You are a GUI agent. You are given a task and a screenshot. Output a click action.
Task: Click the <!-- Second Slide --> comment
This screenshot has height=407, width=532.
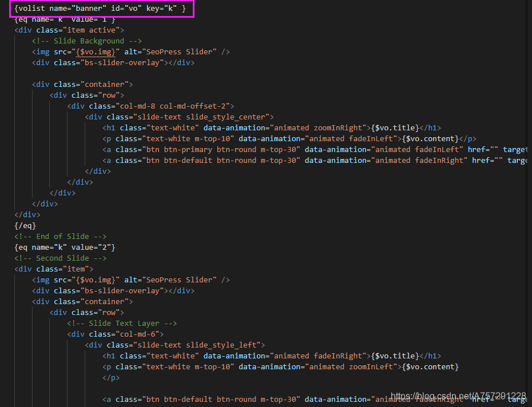(x=61, y=258)
